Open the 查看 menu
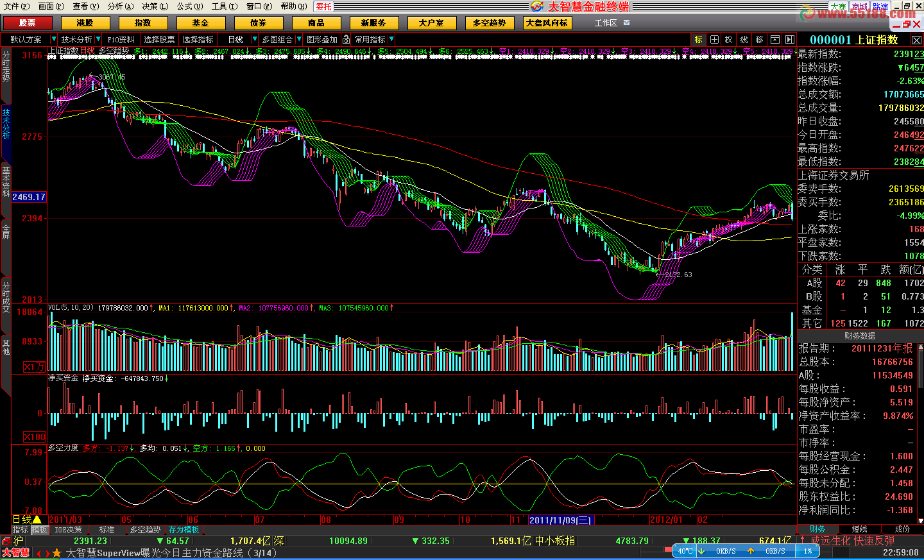 85,6
